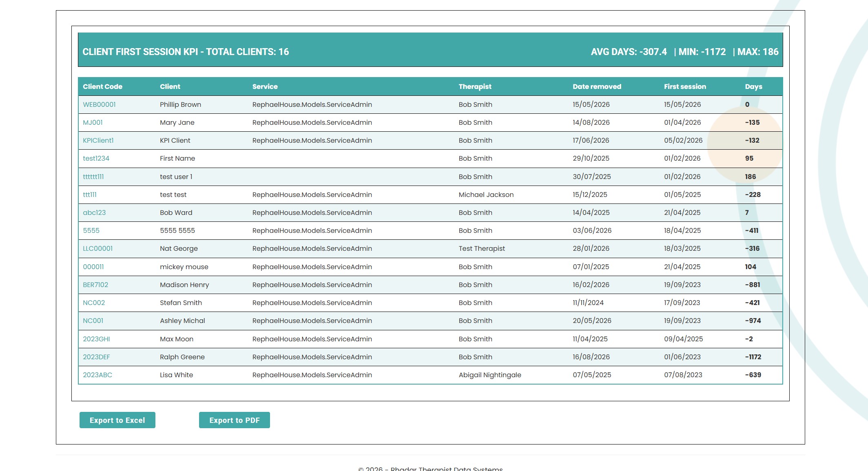
Task: Open client code BER7102 link
Action: pos(95,285)
